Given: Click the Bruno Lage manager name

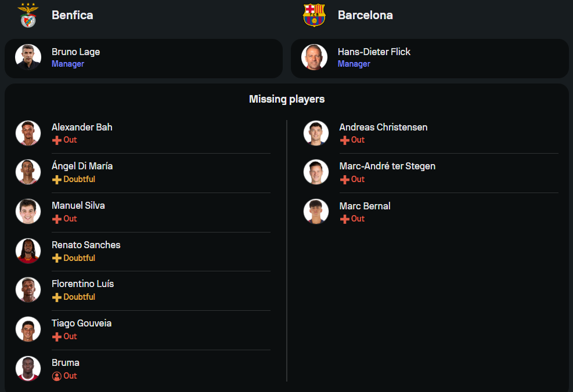Looking at the screenshot, I should [x=75, y=52].
